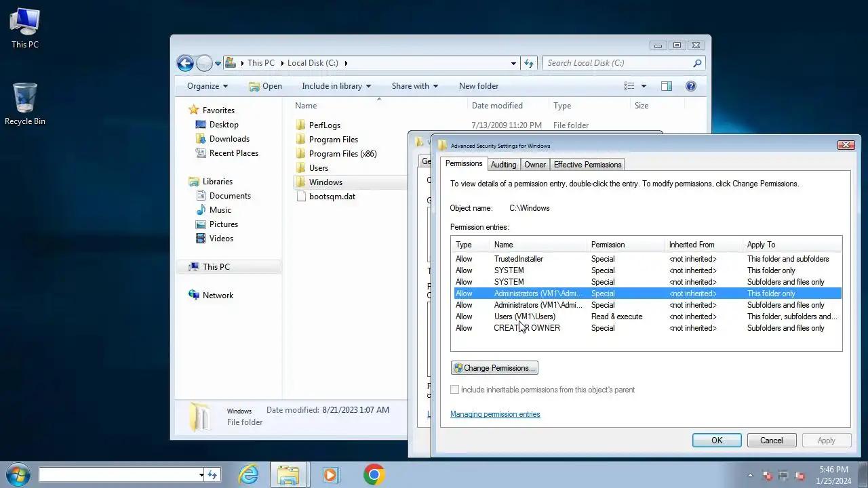Click the Explorer Forward navigation arrow

point(204,64)
